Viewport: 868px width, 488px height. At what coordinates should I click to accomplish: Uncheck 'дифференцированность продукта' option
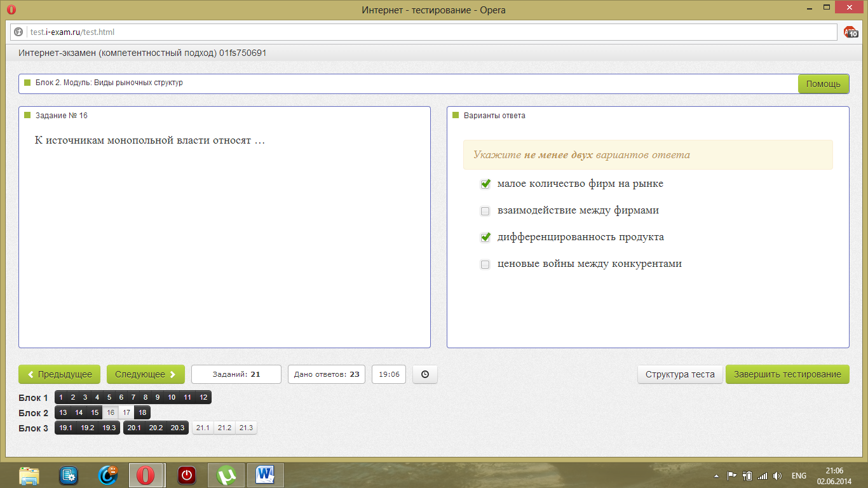pyautogui.click(x=485, y=238)
